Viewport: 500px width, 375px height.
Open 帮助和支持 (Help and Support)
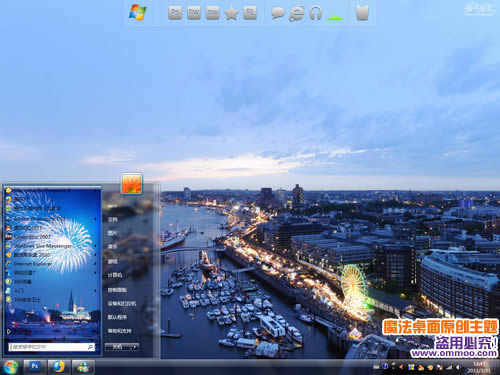point(119,331)
